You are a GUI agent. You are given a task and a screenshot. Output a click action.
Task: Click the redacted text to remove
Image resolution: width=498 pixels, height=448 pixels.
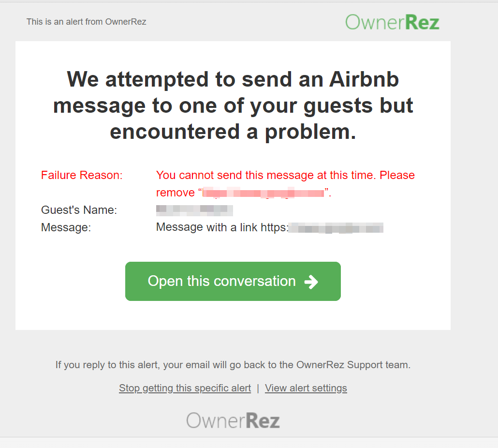pos(264,193)
